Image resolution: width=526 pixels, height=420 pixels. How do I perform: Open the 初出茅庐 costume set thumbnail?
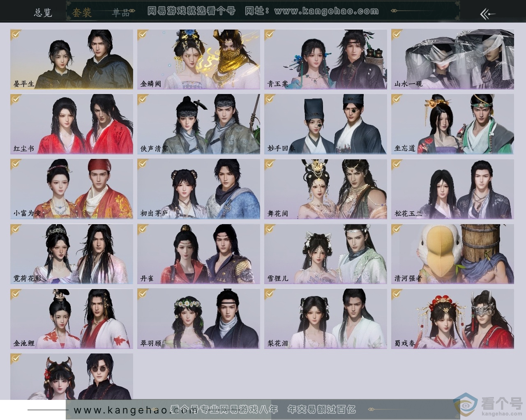[198, 189]
